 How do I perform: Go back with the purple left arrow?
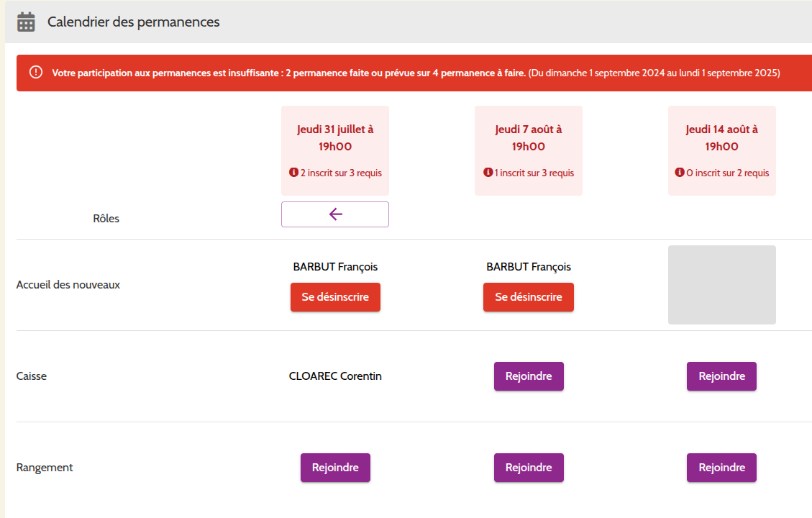point(335,214)
